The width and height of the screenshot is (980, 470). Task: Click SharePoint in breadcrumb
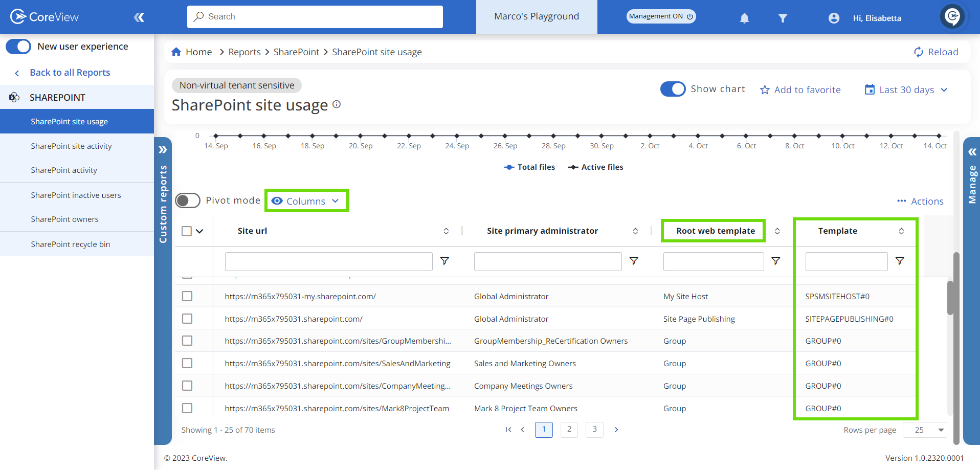(x=296, y=52)
